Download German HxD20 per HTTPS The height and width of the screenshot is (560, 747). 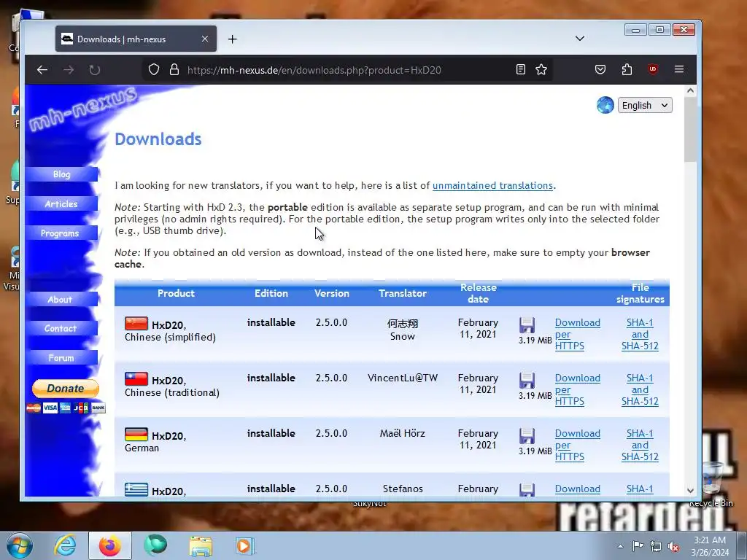tap(577, 446)
